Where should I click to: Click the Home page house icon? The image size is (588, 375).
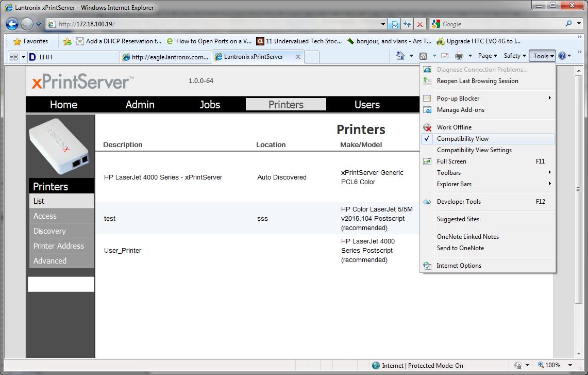[400, 56]
